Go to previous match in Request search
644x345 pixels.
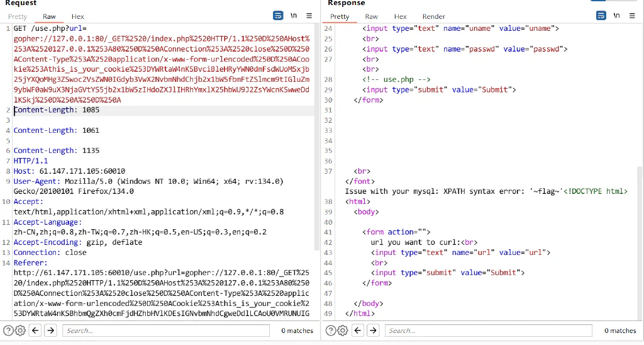[35, 330]
